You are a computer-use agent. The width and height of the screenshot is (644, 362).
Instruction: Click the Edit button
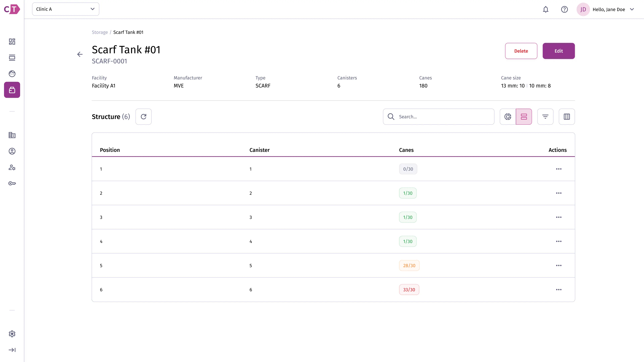tap(558, 51)
